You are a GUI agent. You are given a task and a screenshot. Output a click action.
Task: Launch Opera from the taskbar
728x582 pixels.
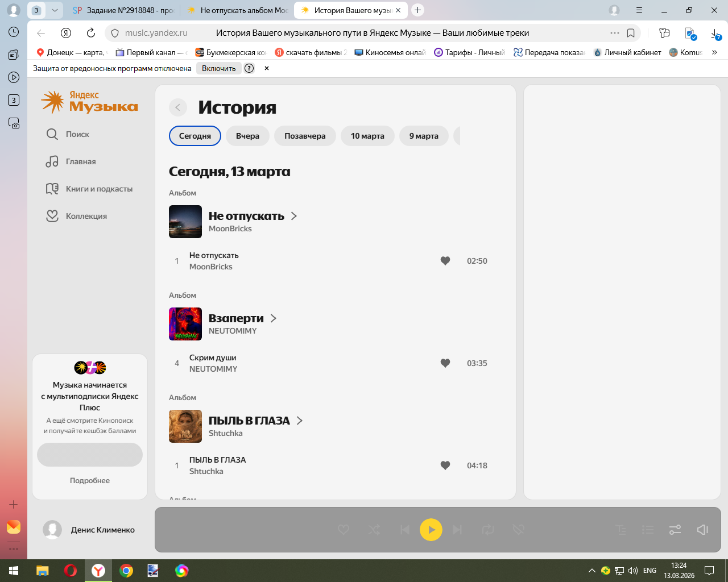71,571
